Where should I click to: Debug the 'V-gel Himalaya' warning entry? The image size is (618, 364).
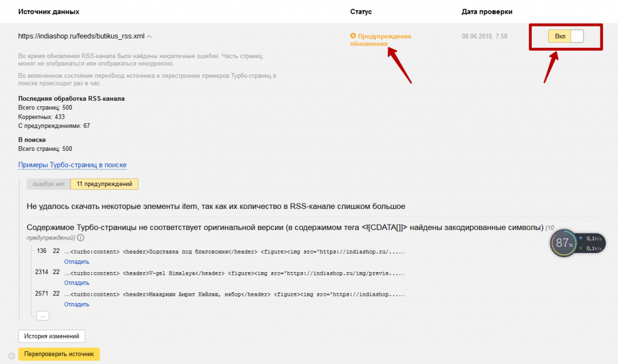77,283
